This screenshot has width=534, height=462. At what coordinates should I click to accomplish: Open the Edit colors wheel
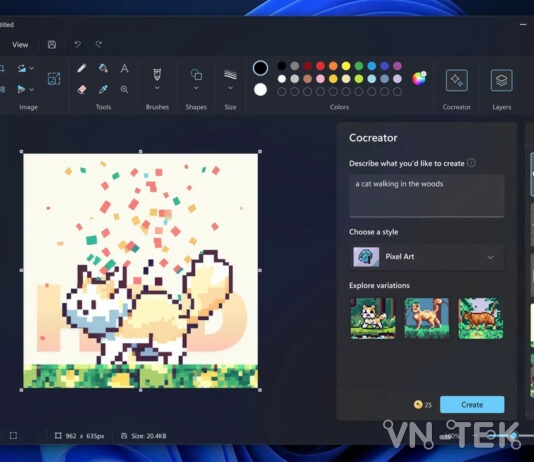pyautogui.click(x=419, y=78)
